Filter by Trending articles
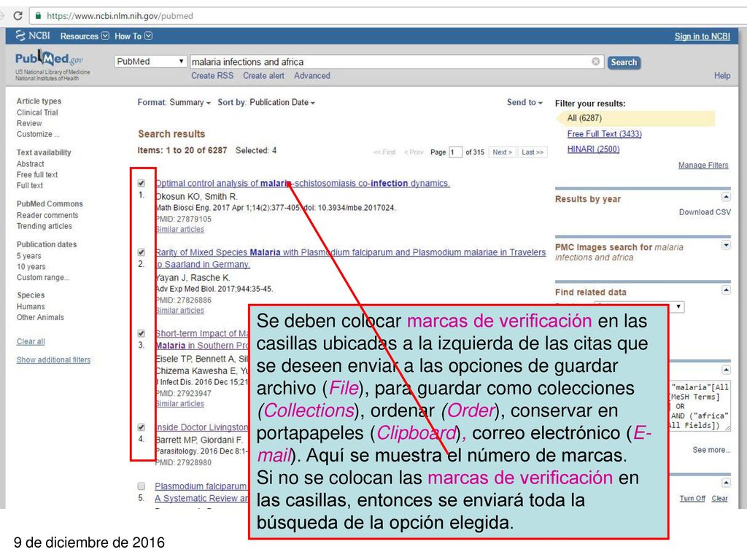 click(44, 226)
